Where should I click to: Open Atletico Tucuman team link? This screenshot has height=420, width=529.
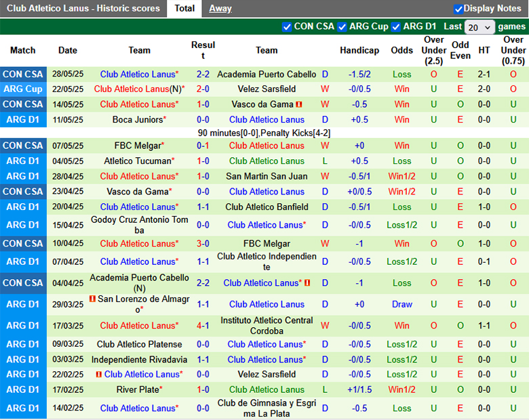coord(138,161)
